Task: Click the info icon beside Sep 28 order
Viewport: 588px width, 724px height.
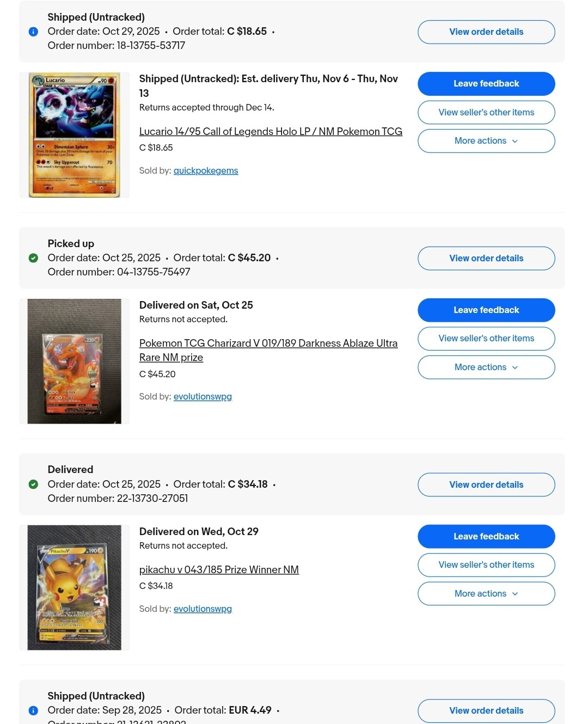Action: coord(33,710)
